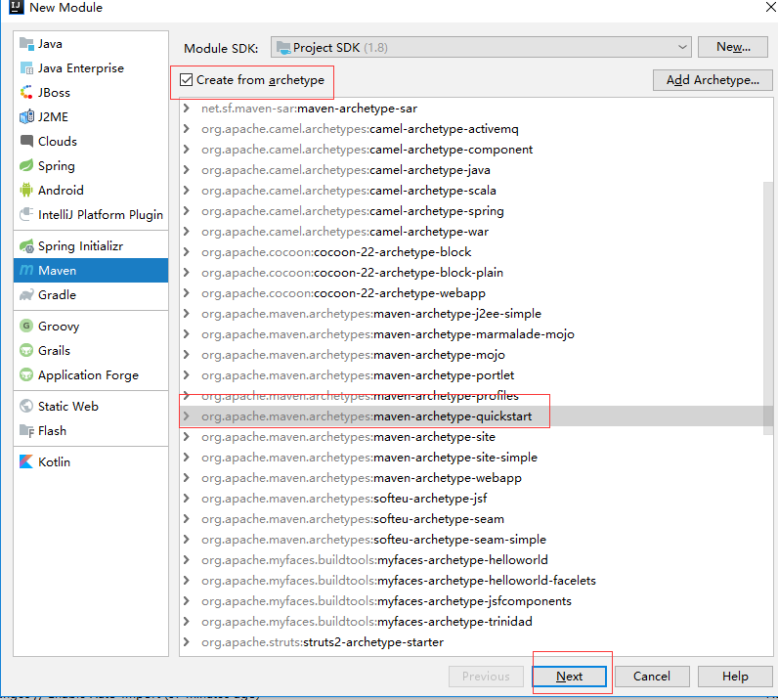Expand camel-archetype-java node
The height and width of the screenshot is (700, 778).
point(186,170)
